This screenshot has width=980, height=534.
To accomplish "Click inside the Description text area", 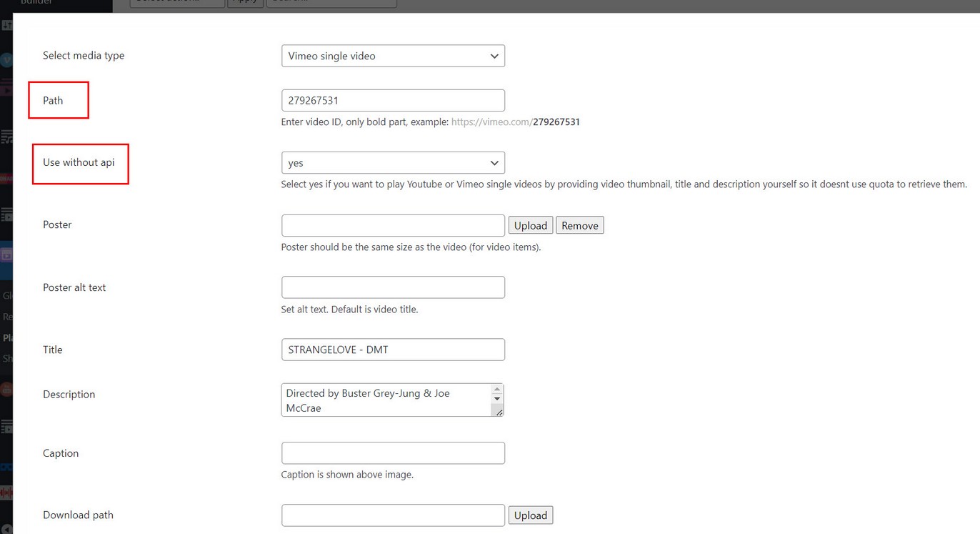I will pos(386,400).
